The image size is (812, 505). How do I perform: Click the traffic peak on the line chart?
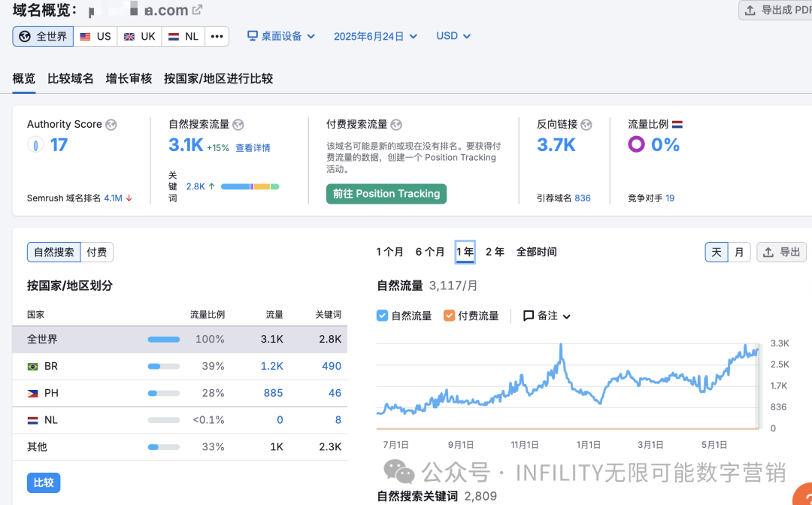click(561, 345)
